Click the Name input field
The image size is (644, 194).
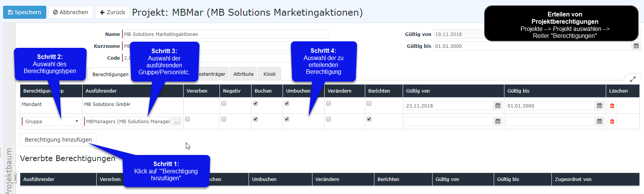click(226, 34)
